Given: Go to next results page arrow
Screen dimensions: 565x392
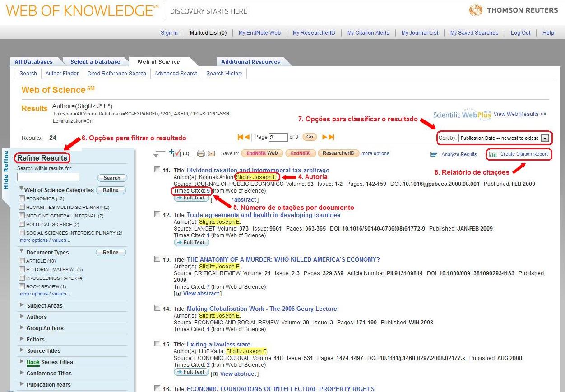Looking at the screenshot, I should pos(324,137).
